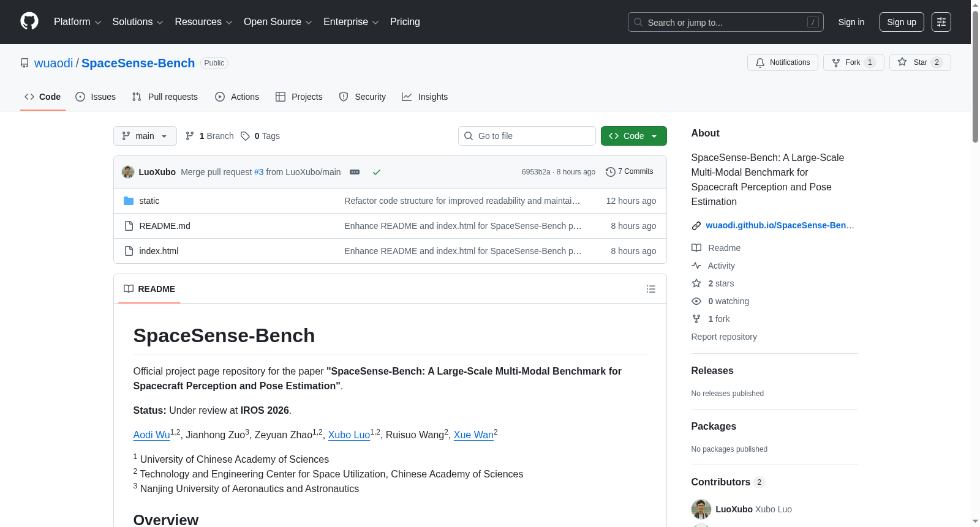
Task: Open pull request #3 link
Action: pyautogui.click(x=259, y=172)
